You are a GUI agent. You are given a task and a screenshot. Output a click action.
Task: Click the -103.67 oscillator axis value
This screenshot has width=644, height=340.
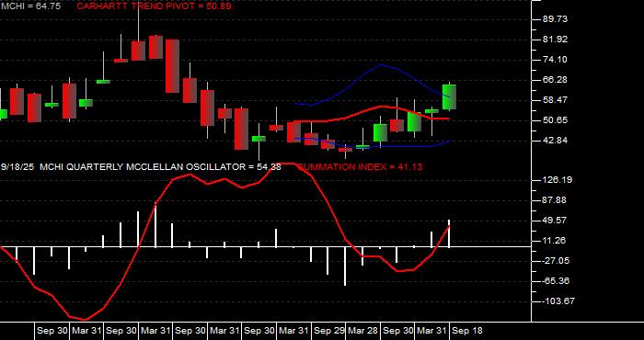pos(558,301)
